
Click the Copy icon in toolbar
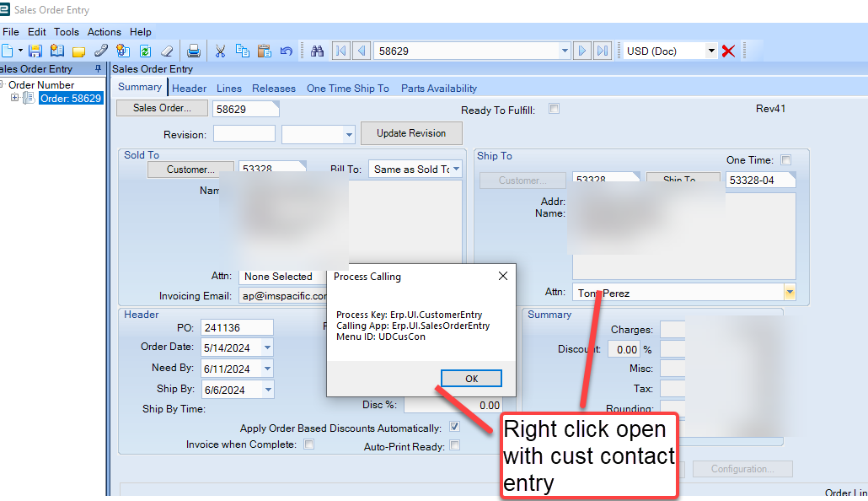point(242,51)
